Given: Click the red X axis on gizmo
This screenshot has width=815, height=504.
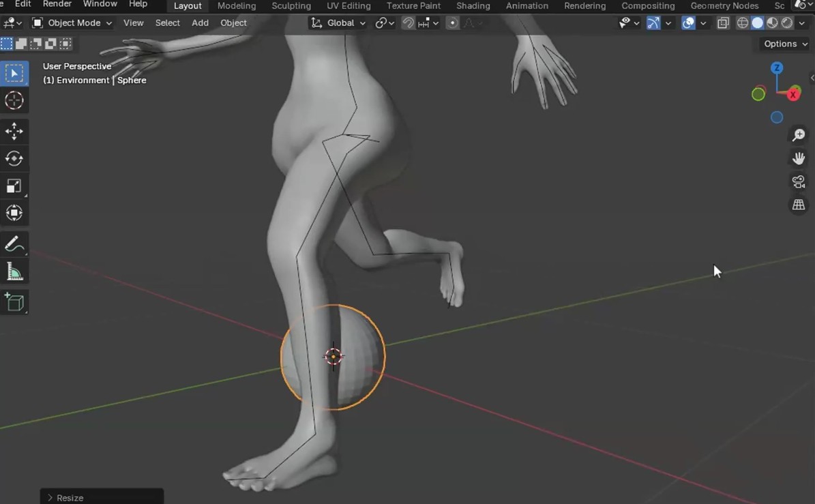Looking at the screenshot, I should click(793, 95).
